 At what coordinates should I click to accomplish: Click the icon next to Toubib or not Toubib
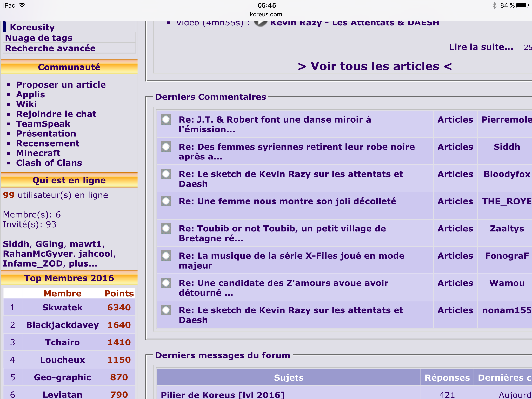(x=166, y=228)
